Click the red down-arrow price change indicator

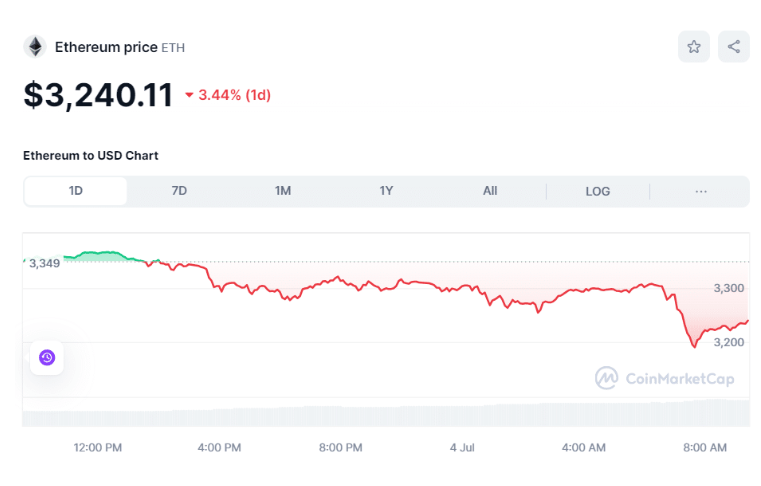tap(189, 96)
